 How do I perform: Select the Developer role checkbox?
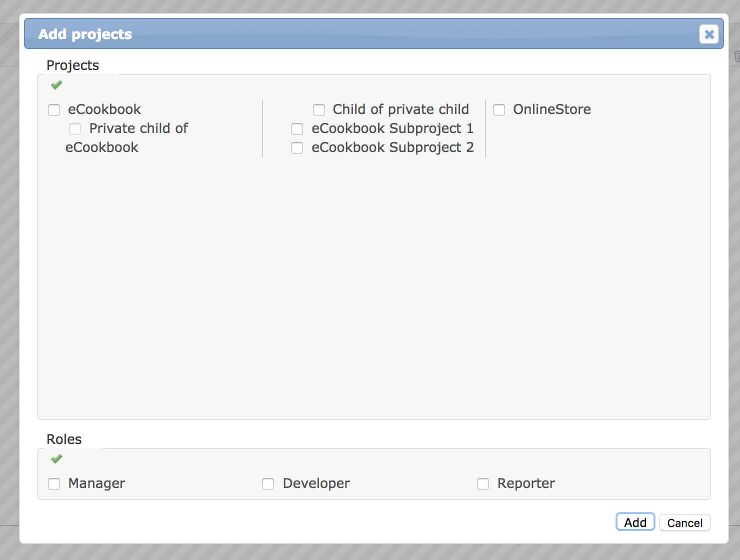pyautogui.click(x=268, y=483)
